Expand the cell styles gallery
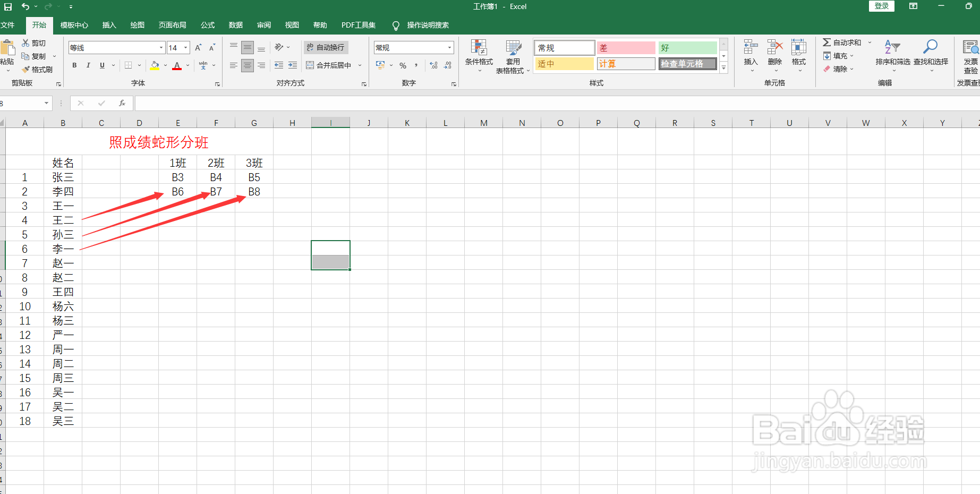This screenshot has height=494, width=980. (x=723, y=67)
